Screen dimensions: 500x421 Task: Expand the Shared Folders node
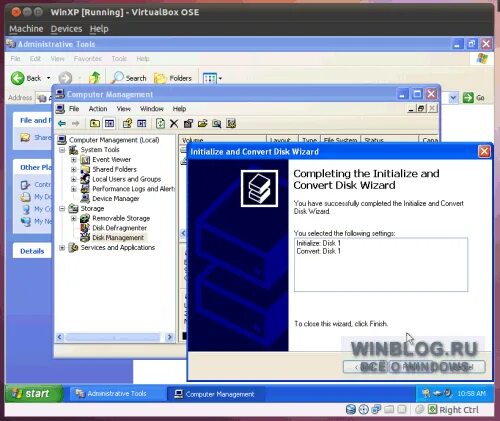click(74, 169)
